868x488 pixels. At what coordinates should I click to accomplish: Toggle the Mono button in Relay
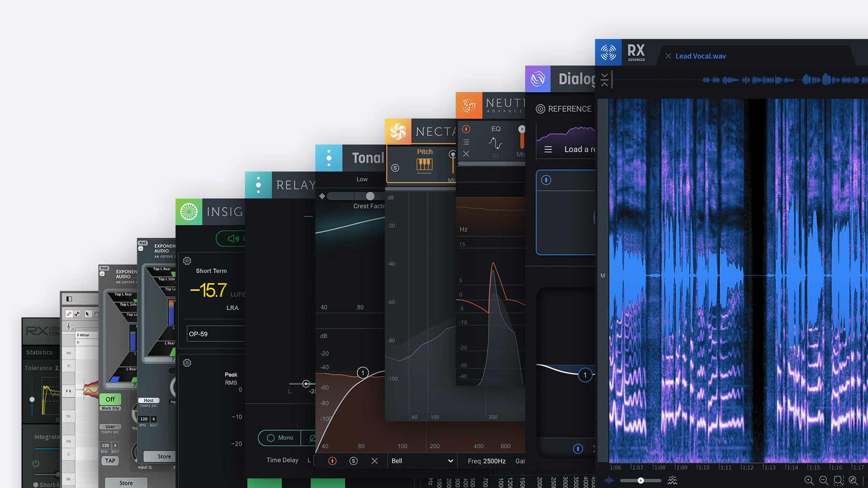280,438
